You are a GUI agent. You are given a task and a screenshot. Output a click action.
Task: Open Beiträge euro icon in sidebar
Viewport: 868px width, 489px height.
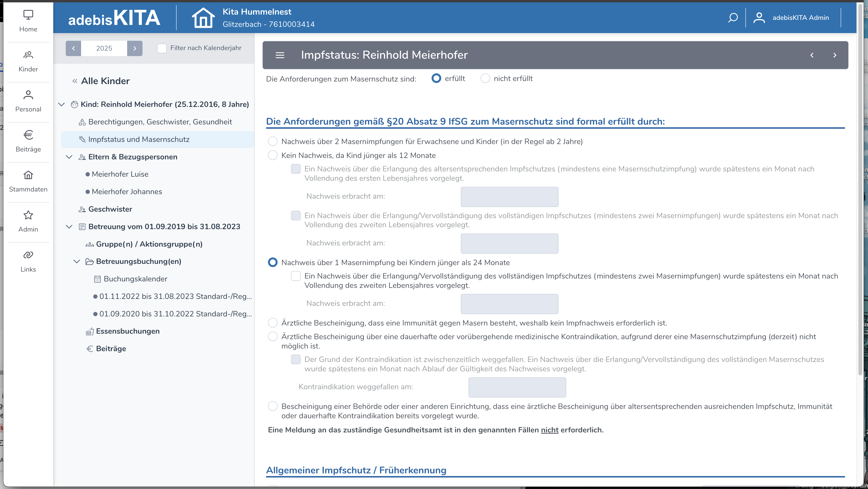click(x=28, y=135)
